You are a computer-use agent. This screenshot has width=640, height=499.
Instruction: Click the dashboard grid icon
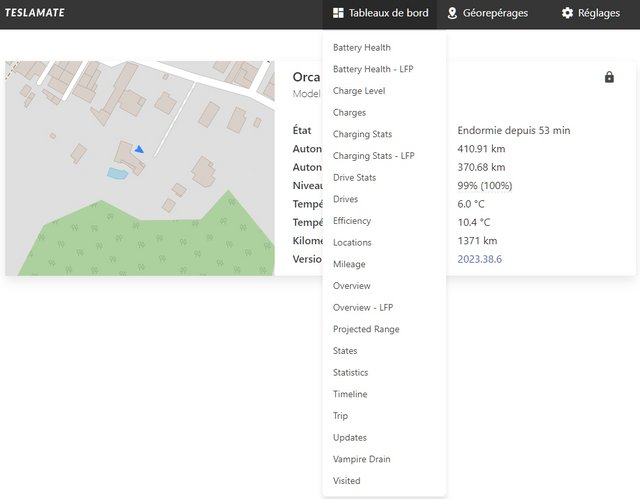[x=338, y=13]
